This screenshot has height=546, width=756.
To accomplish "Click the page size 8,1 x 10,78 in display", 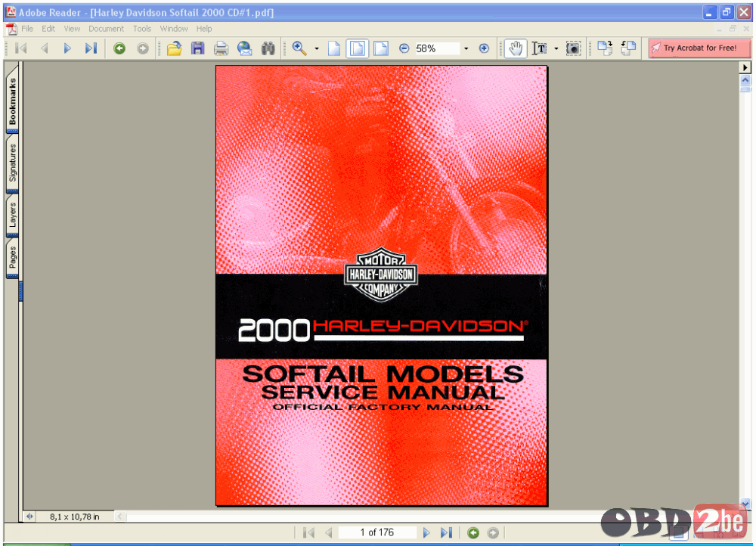I will tap(75, 517).
